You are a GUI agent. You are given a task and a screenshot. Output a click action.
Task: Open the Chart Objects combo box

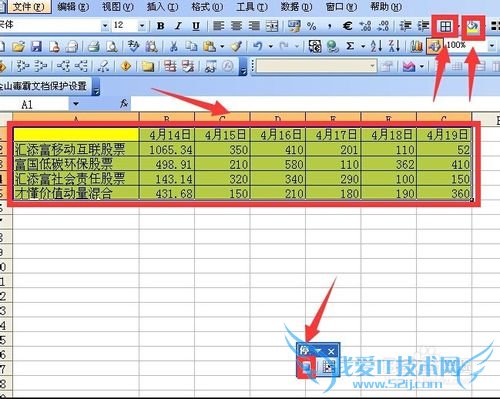pos(316,66)
